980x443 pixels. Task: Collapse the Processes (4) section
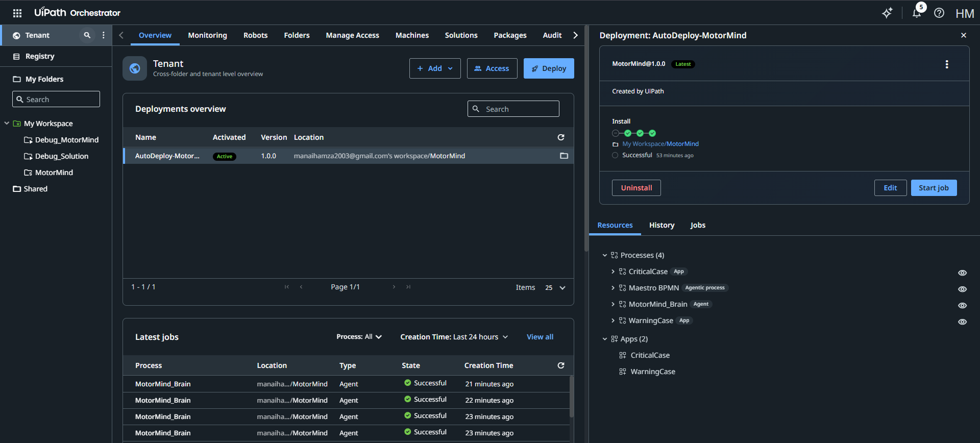(x=605, y=255)
